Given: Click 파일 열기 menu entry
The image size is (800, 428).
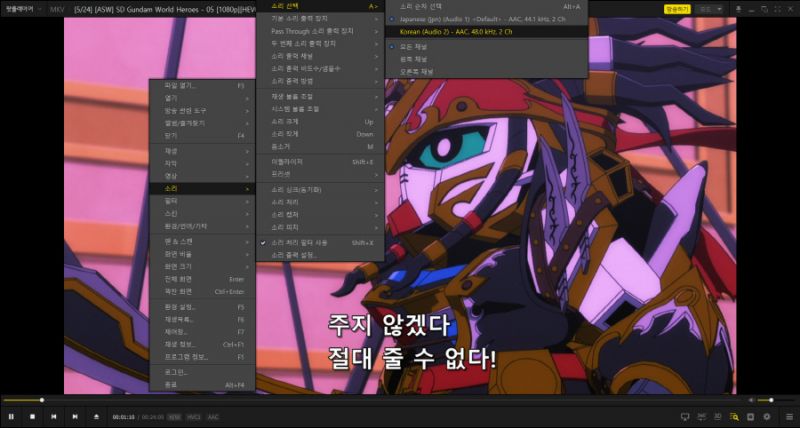Looking at the screenshot, I should tap(201, 86).
